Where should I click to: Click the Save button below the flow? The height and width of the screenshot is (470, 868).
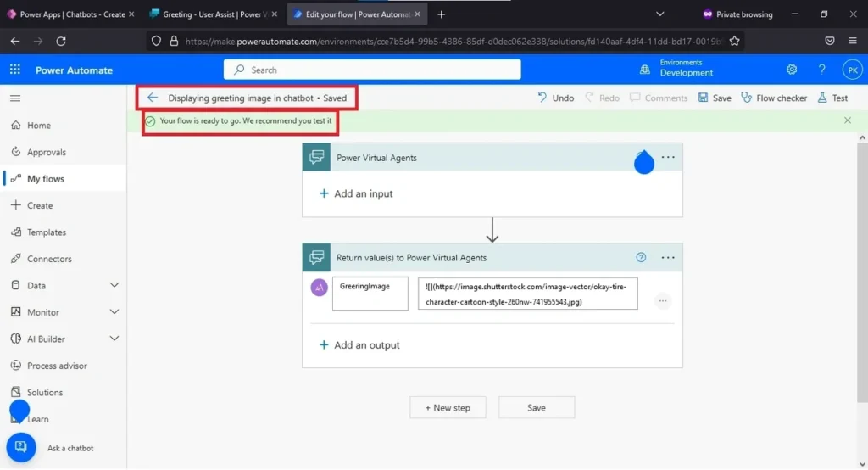coord(537,407)
